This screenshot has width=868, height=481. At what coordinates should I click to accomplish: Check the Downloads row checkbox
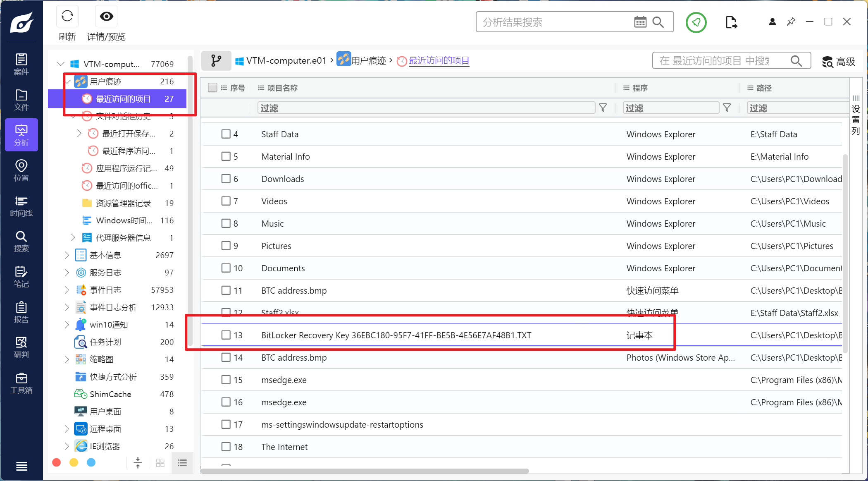point(226,179)
